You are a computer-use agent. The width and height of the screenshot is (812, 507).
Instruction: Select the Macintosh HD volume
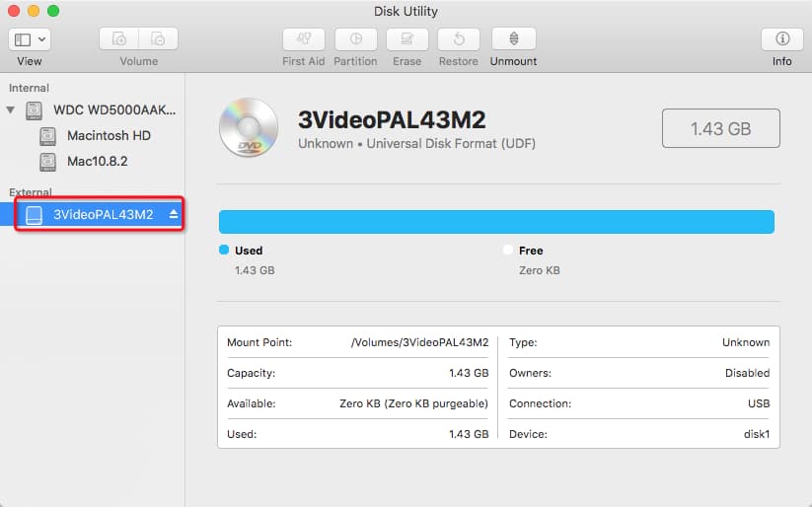coord(108,135)
